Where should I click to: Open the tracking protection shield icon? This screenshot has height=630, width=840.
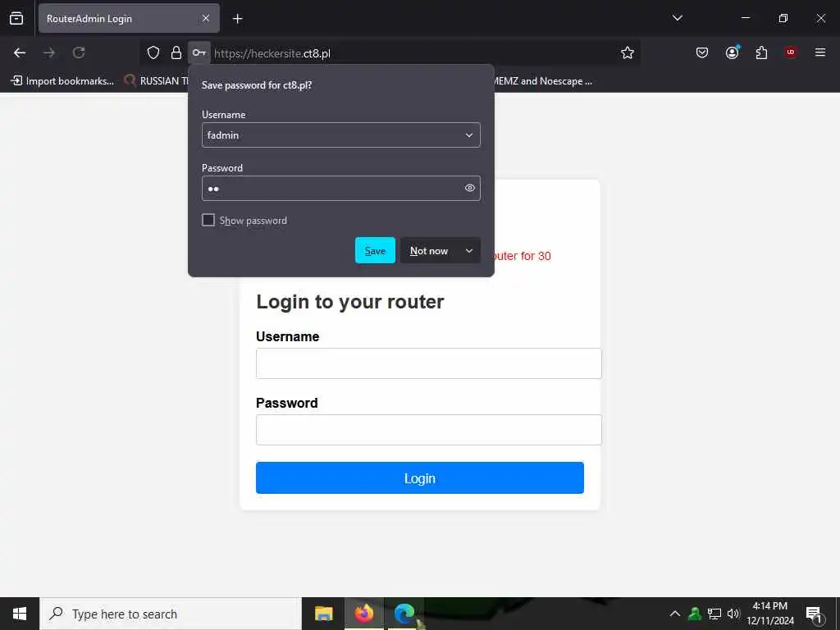coord(153,52)
